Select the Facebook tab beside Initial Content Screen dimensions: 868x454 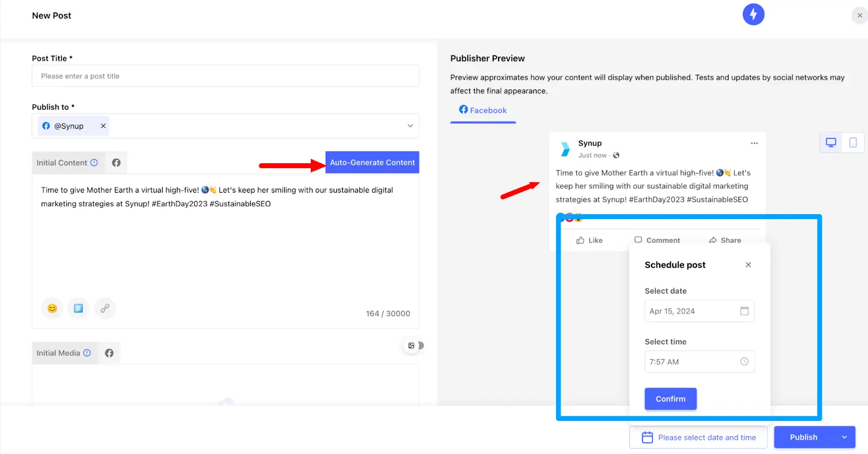click(x=116, y=163)
